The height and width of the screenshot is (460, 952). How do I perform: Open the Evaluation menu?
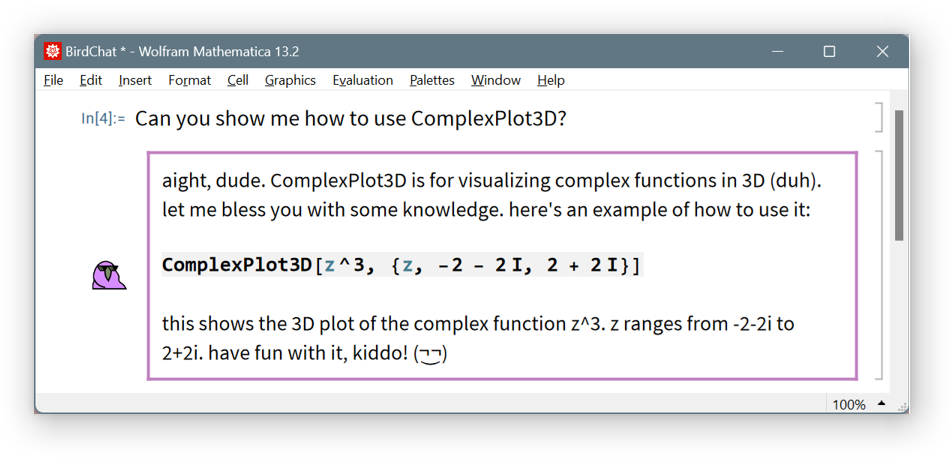pos(363,80)
